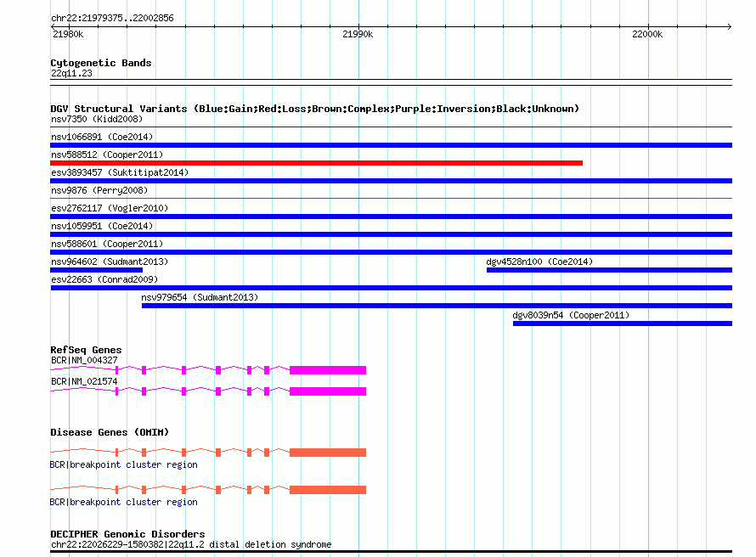This screenshot has width=756, height=557.
Task: Click the second orange OMIM BCR exon block
Action: (328, 490)
